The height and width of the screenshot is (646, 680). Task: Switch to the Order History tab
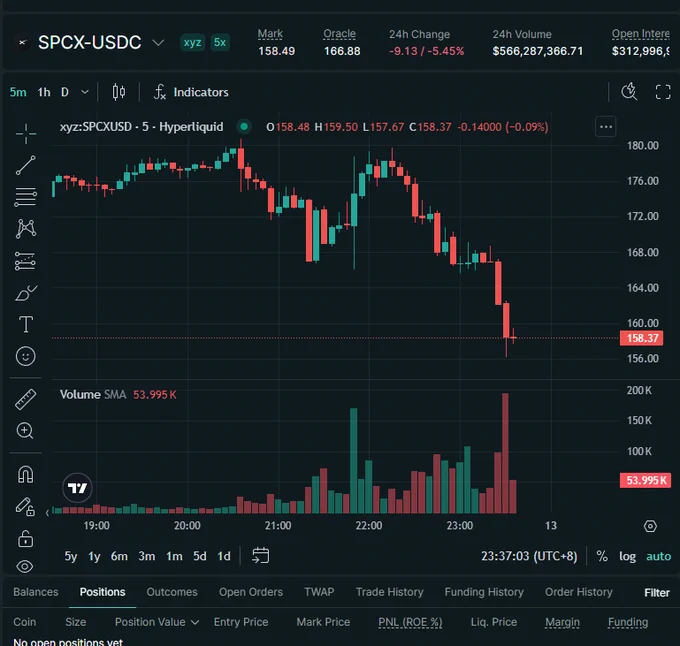coord(579,592)
